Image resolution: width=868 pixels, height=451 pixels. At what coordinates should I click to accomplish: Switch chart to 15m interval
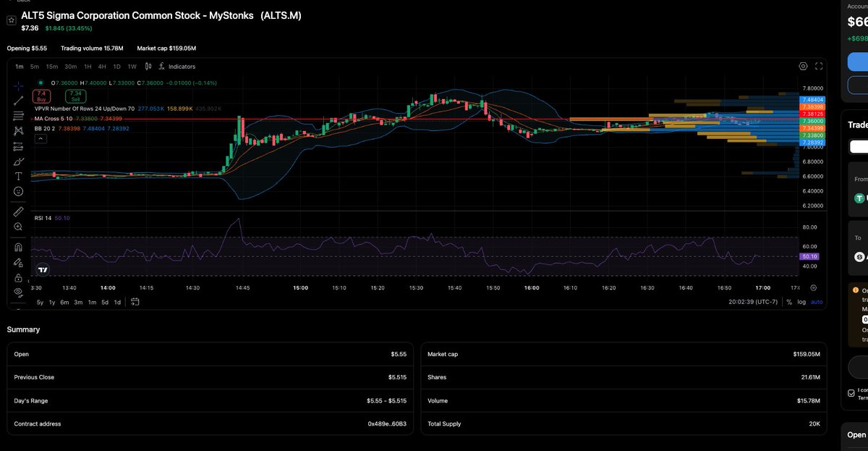click(x=51, y=67)
